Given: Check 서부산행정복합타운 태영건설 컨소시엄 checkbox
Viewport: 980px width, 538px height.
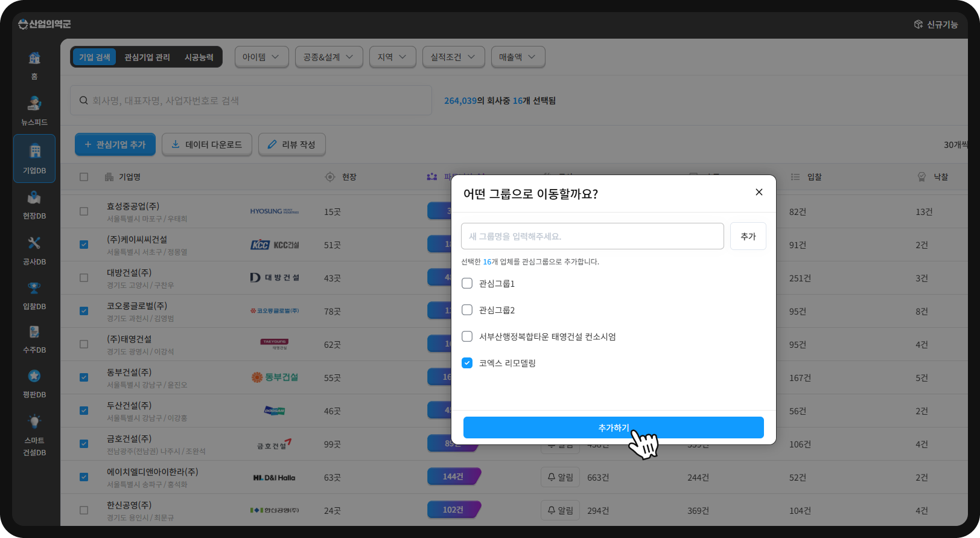Looking at the screenshot, I should point(467,336).
